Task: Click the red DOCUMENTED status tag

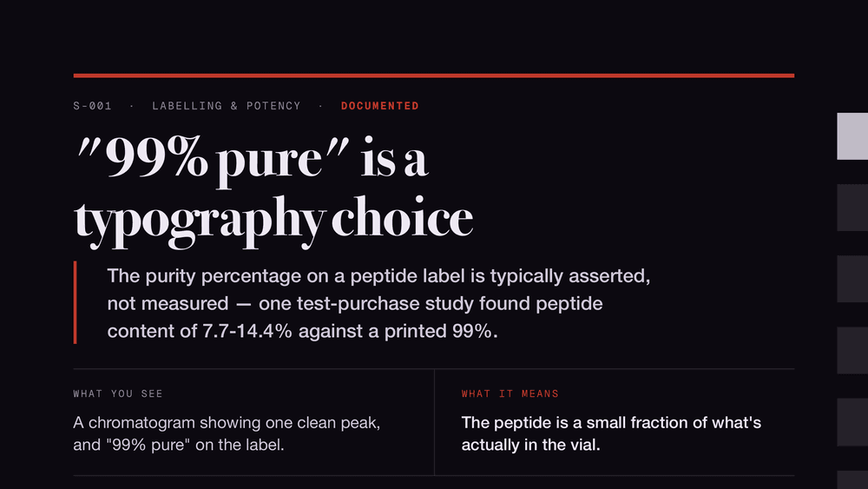Action: coord(380,106)
